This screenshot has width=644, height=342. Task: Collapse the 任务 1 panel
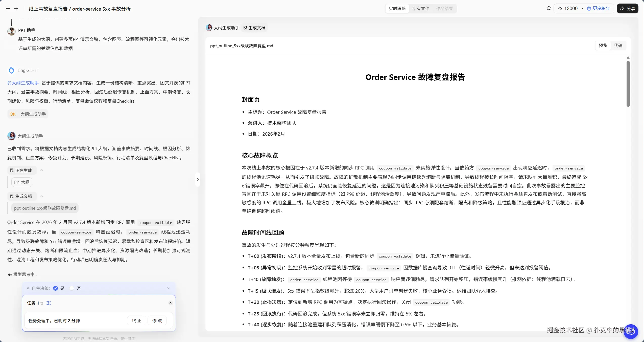click(171, 303)
